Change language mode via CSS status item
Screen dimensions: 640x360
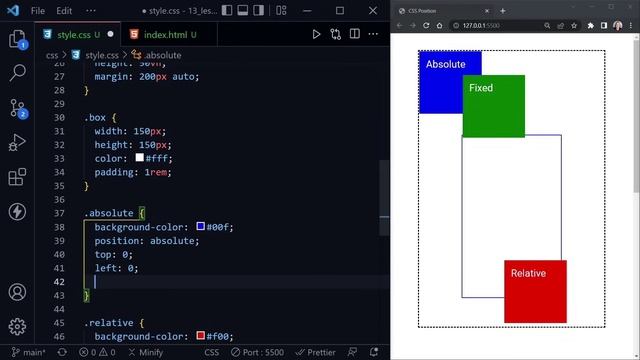click(x=211, y=352)
